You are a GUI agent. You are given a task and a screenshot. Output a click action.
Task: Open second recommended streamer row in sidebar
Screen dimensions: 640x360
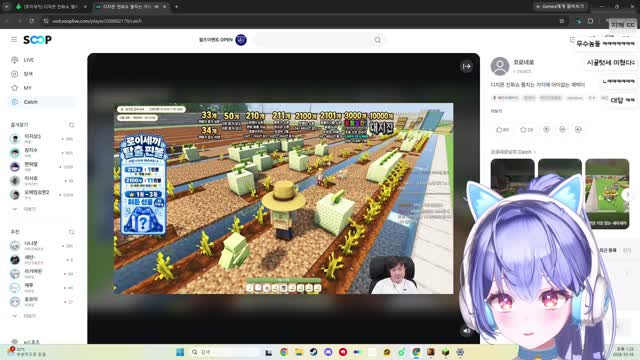(x=42, y=260)
